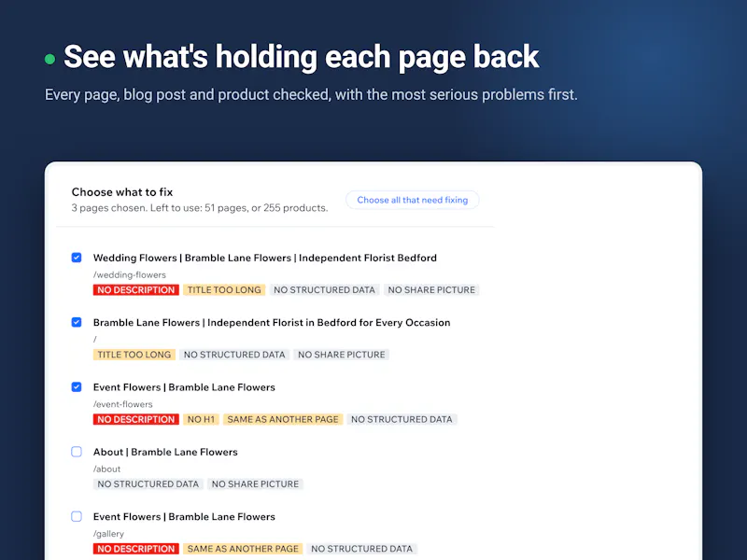Click NO STRUCTURED DATA tag on homepage row

pos(234,355)
